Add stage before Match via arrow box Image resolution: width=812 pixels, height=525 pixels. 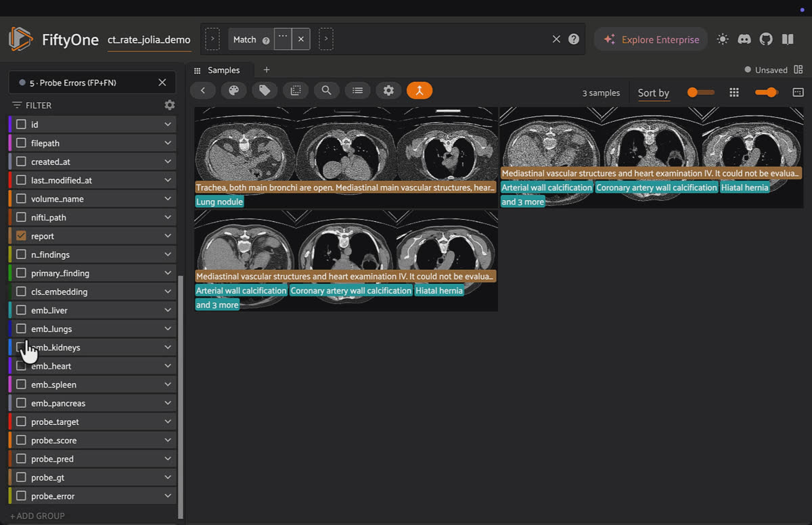point(212,39)
